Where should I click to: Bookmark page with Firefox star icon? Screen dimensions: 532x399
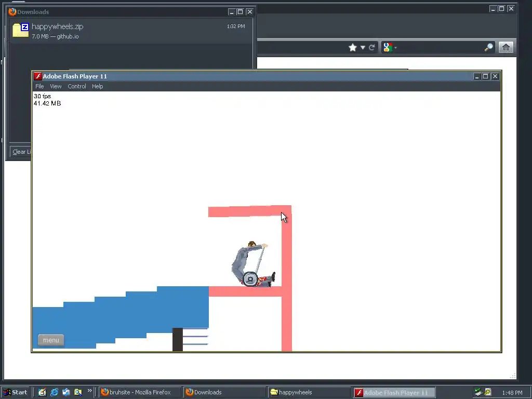pos(353,47)
